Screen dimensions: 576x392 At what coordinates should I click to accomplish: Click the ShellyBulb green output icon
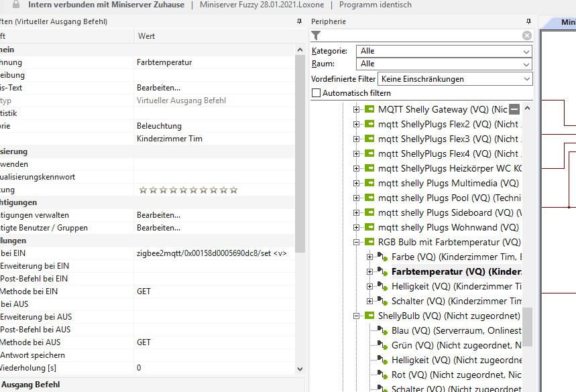[x=369, y=316]
